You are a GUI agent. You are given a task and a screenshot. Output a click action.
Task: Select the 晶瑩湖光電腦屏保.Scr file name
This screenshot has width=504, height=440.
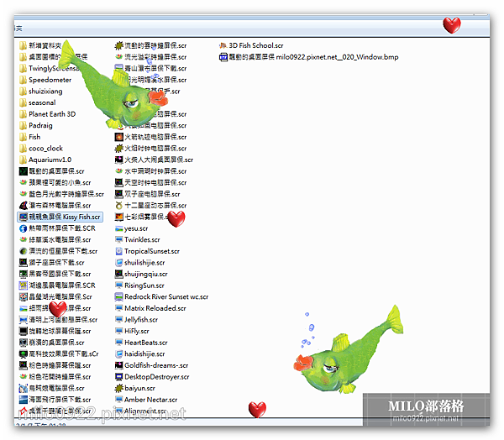pos(60,297)
